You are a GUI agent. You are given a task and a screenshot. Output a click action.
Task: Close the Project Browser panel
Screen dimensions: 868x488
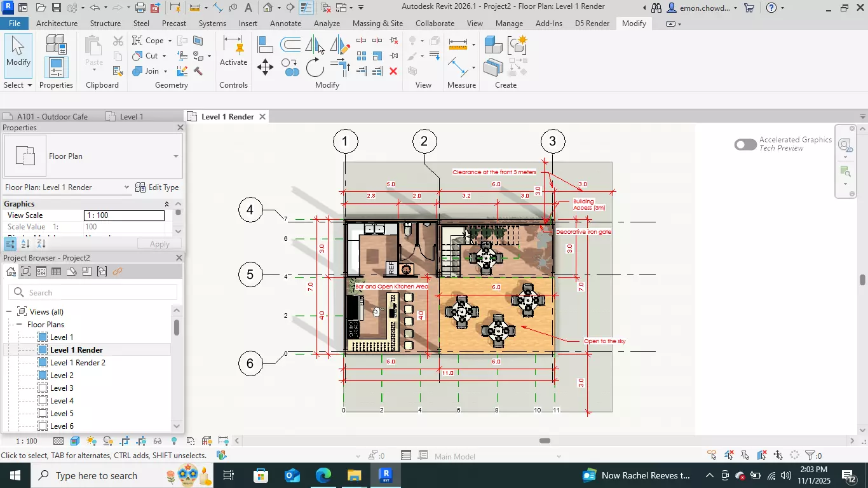[179, 258]
